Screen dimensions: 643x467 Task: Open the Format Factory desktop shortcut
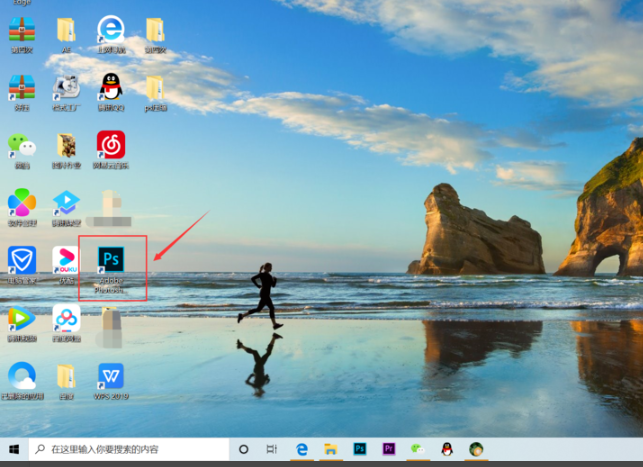(66, 87)
